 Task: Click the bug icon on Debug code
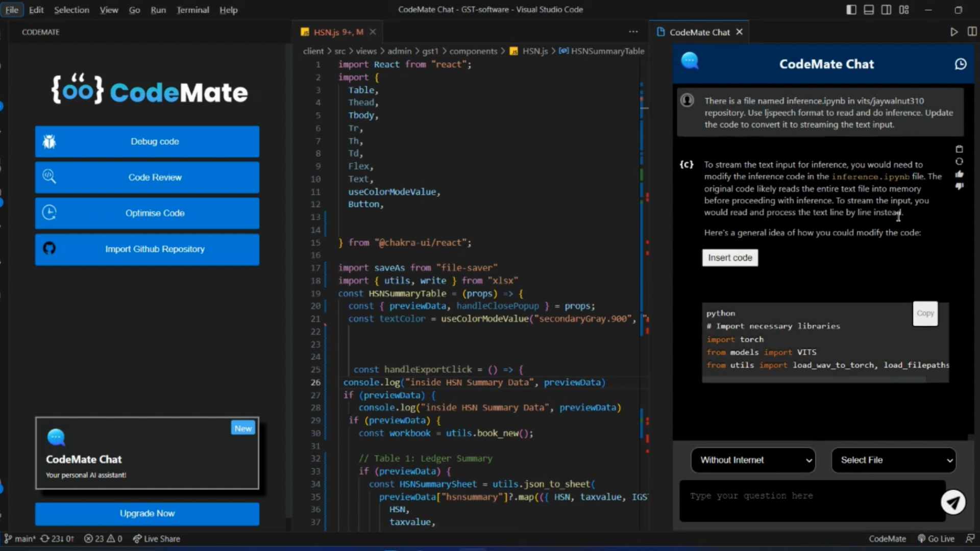[x=49, y=141]
